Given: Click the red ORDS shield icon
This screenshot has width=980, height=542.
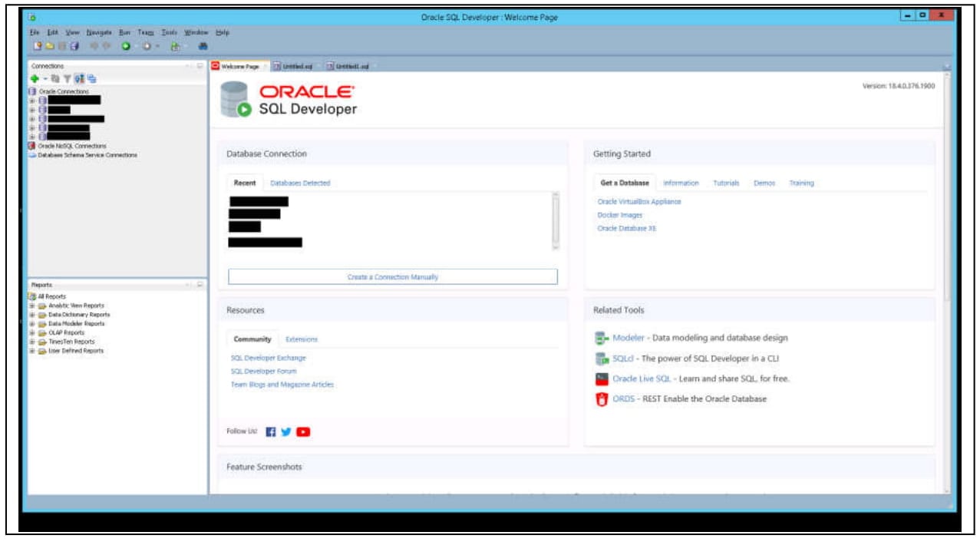Looking at the screenshot, I should 602,399.
